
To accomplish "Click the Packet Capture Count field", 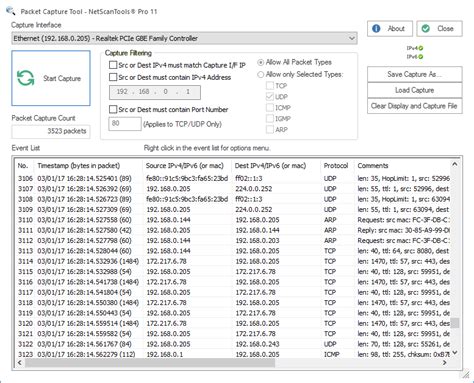I will (51, 131).
